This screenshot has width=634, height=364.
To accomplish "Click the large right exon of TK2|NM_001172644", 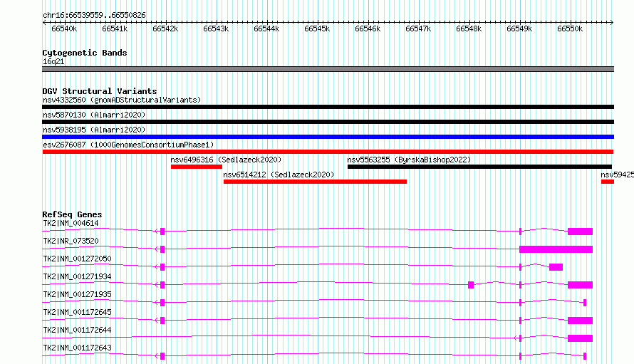I will 581,338.
